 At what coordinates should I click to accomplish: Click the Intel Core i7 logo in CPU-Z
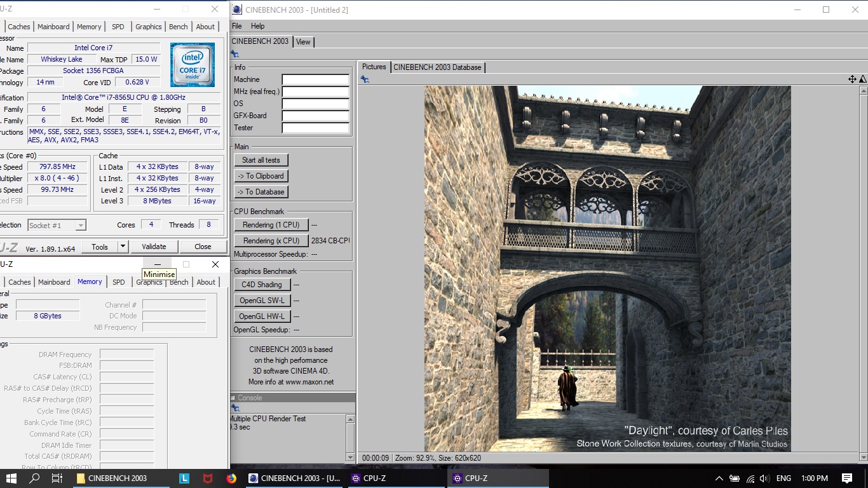[193, 65]
